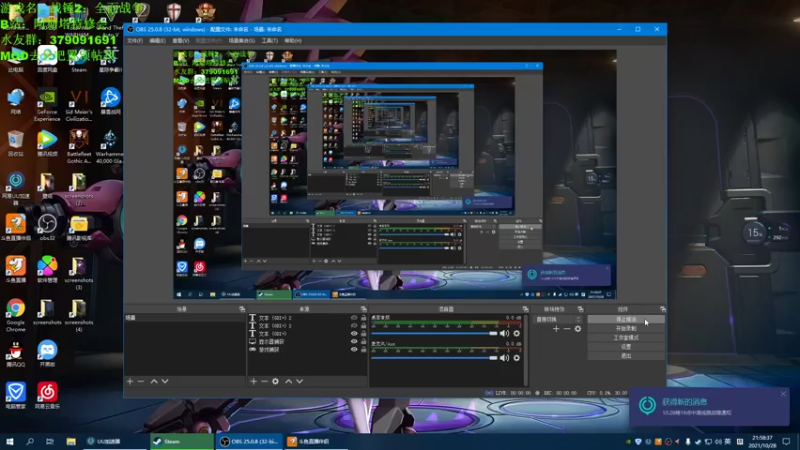Toggle visibility eye for 游戏捕获 source
The width and height of the screenshot is (800, 450).
354,350
